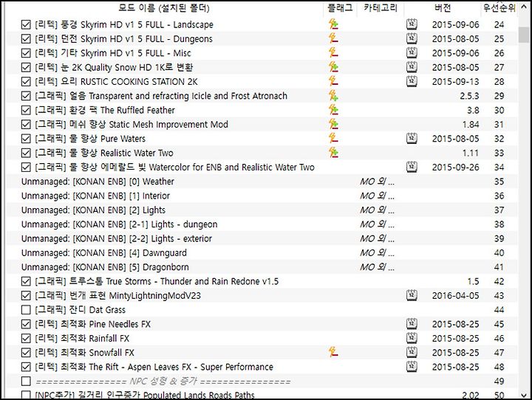Viewport: 532px width, 400px height.
Task: Select Watercolor for ENB and Realistic Water Two name
Action: 174,167
